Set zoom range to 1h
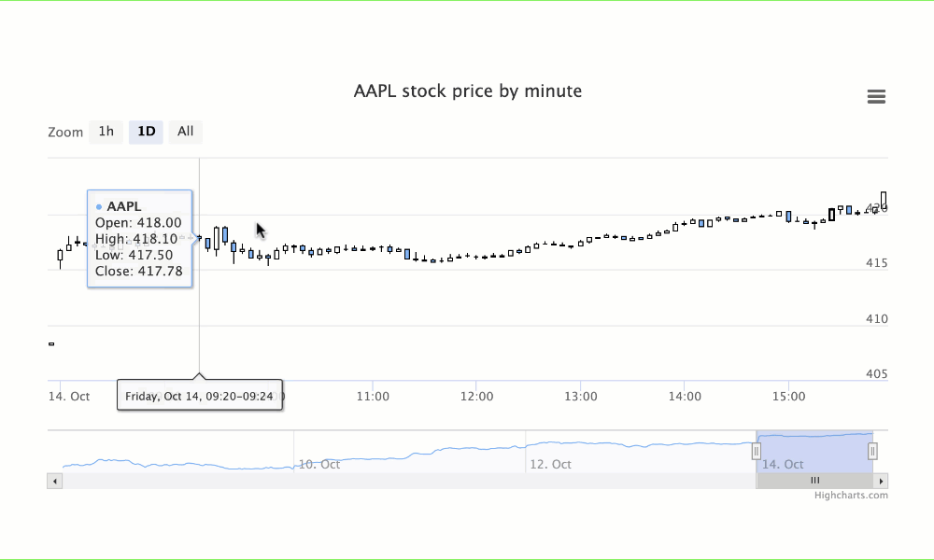 click(x=106, y=132)
